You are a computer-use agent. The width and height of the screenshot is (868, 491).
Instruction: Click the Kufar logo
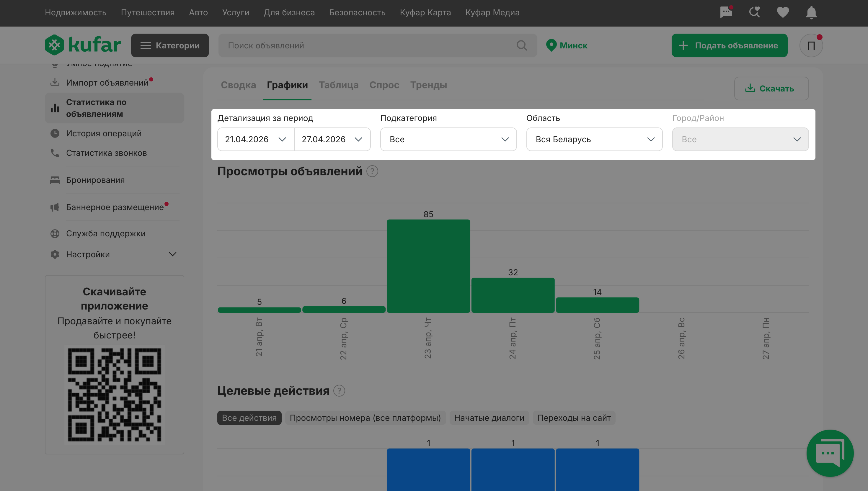coord(83,45)
